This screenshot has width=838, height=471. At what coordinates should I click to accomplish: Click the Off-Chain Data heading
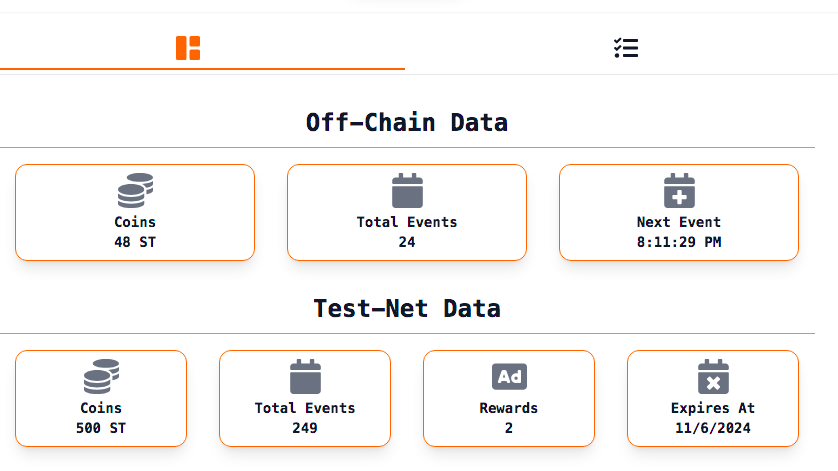coord(407,122)
